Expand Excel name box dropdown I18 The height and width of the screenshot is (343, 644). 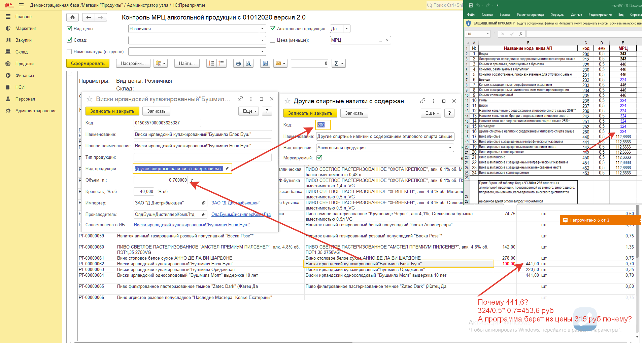coord(488,34)
